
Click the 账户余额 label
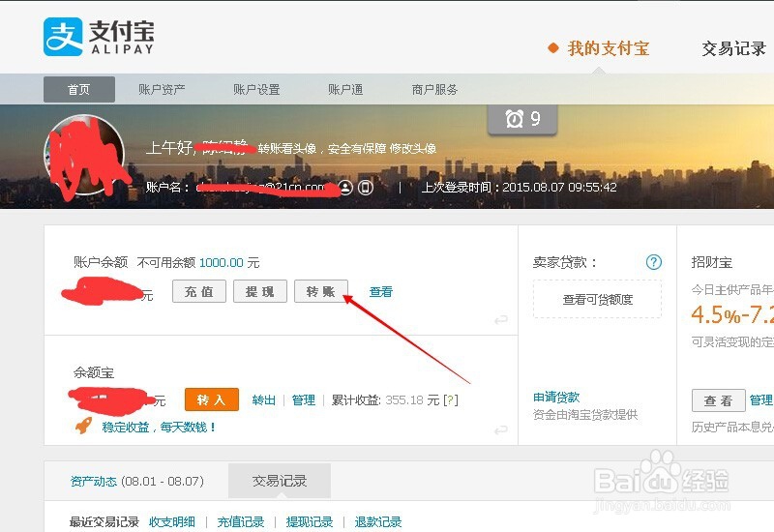(x=101, y=262)
